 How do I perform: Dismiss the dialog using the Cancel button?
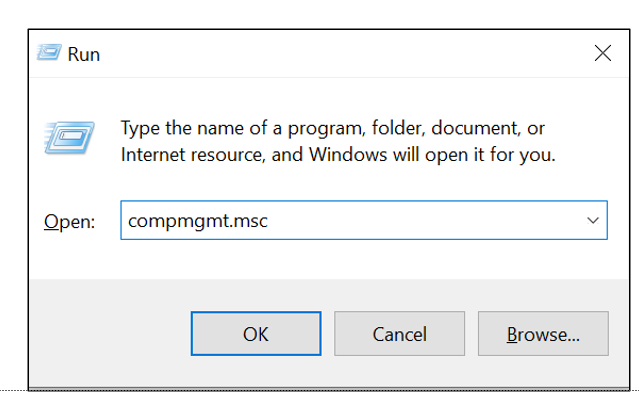(399, 334)
